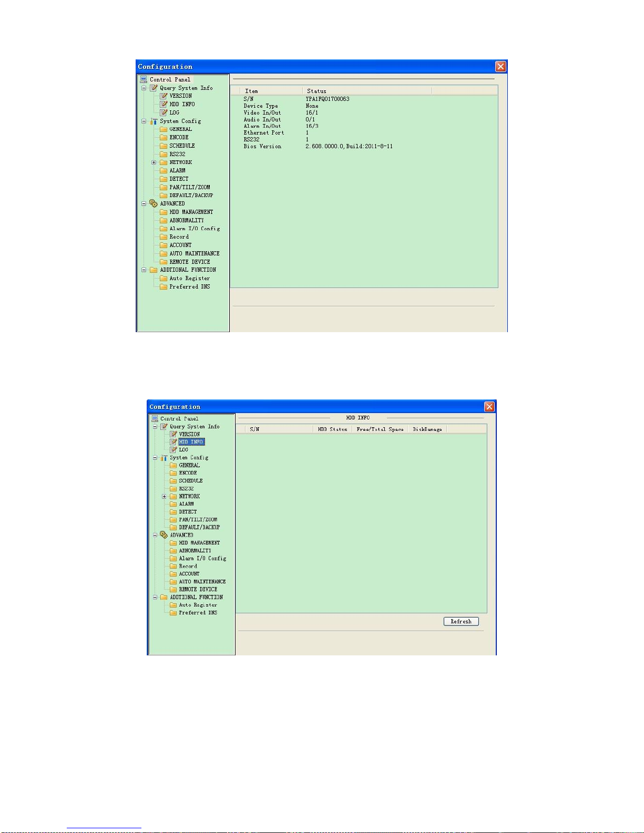Click the LOG page icon in lower window
The height and width of the screenshot is (833, 644).
click(x=173, y=449)
